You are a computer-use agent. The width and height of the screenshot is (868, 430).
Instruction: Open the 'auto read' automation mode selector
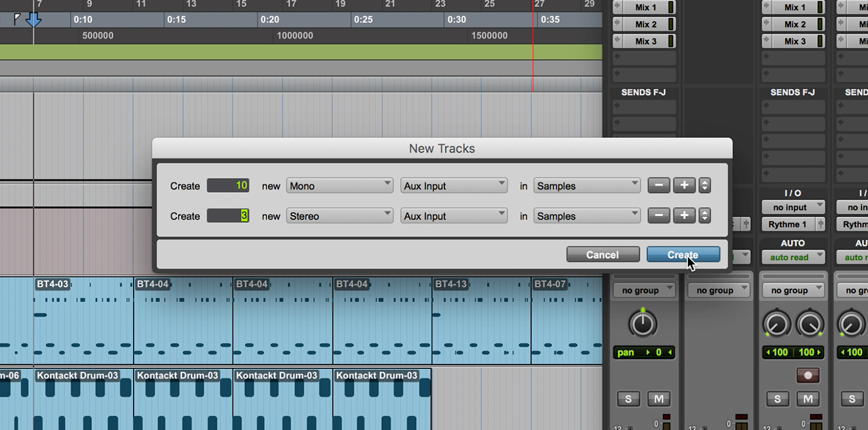point(793,257)
